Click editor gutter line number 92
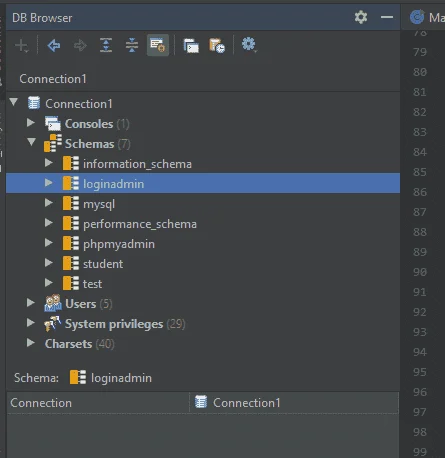The image size is (445, 458). (420, 312)
